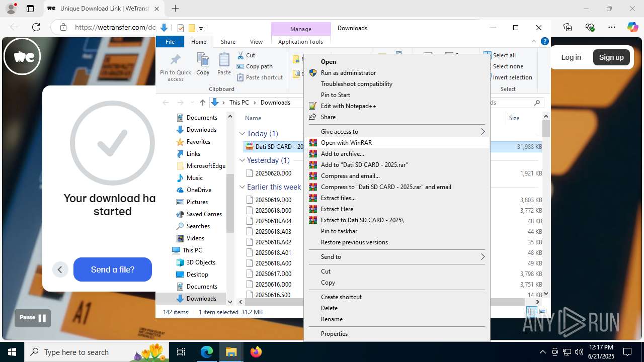The width and height of the screenshot is (644, 362).
Task: Open Edge Copilot icon
Action: 632,28
